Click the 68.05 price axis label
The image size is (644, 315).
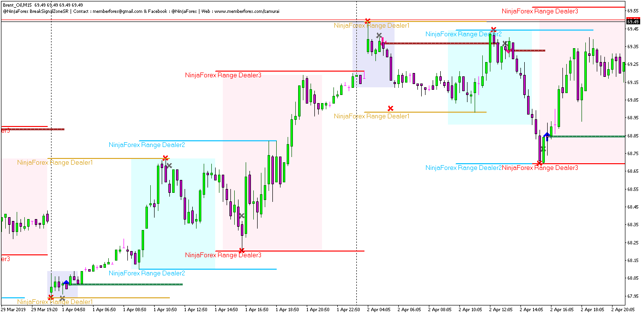(633, 278)
